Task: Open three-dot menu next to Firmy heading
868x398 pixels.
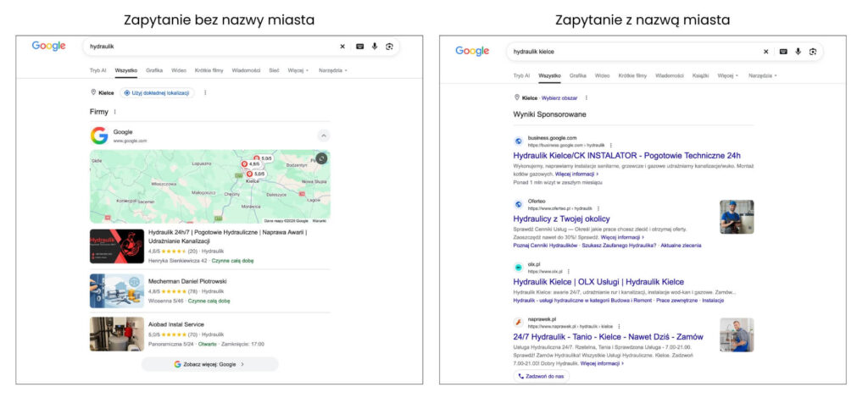Action: click(115, 112)
